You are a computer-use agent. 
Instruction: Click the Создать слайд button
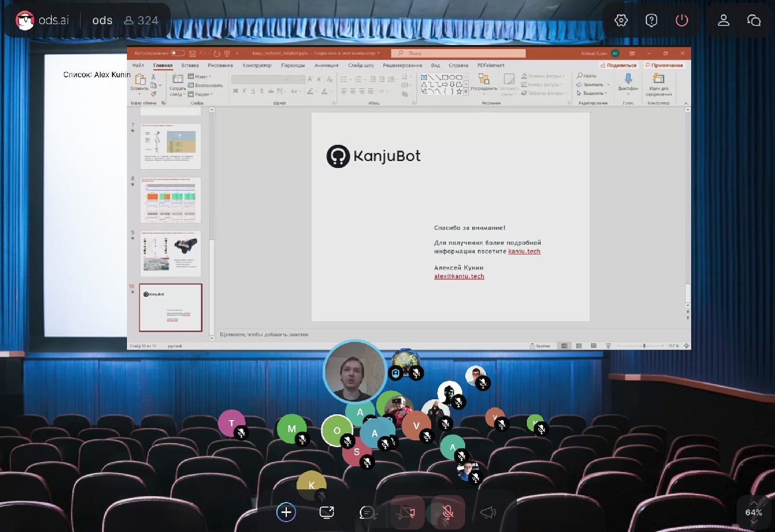click(x=178, y=85)
